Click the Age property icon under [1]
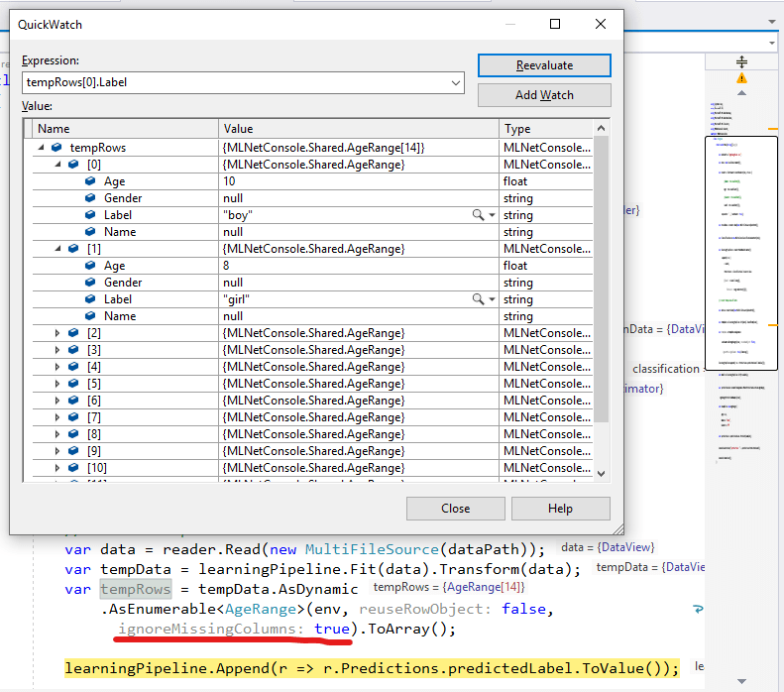Screen dimensions: 784x692 click(x=90, y=266)
